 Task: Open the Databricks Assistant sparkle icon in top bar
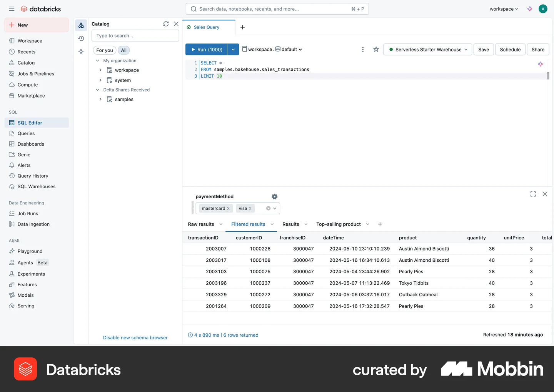pos(530,9)
